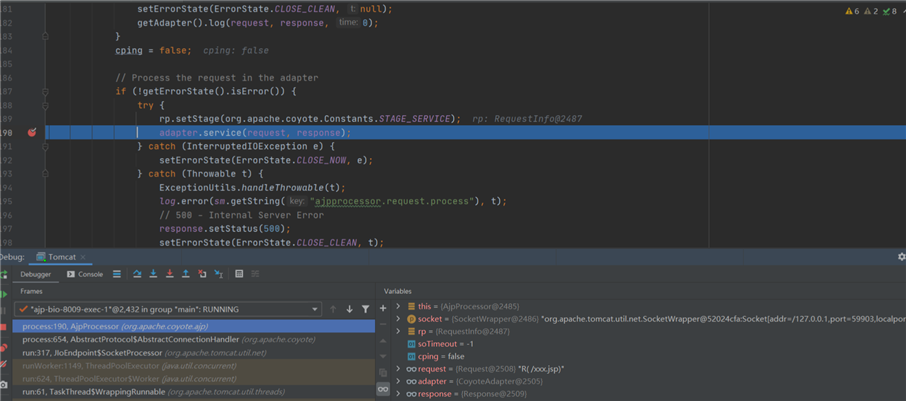Select frame run:317, JIoEndpoint$SocketProcessor
Image resolution: width=906 pixels, height=401 pixels.
click(x=194, y=352)
